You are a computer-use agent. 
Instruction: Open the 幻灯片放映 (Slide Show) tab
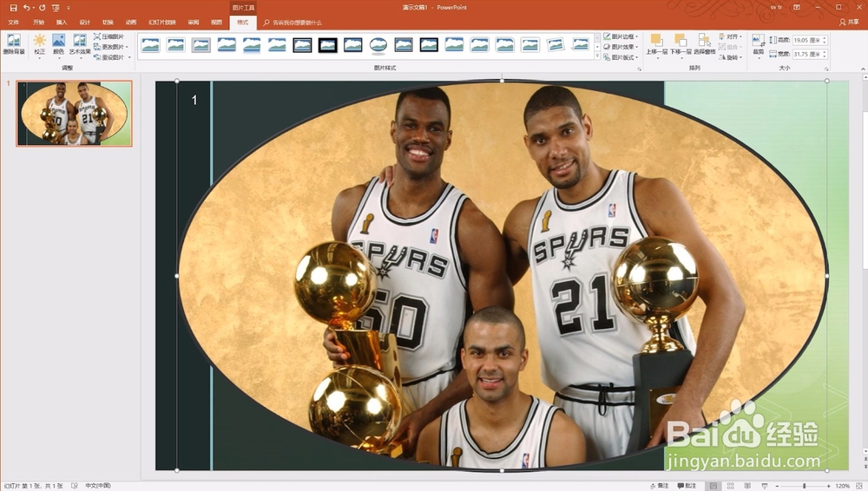point(162,23)
